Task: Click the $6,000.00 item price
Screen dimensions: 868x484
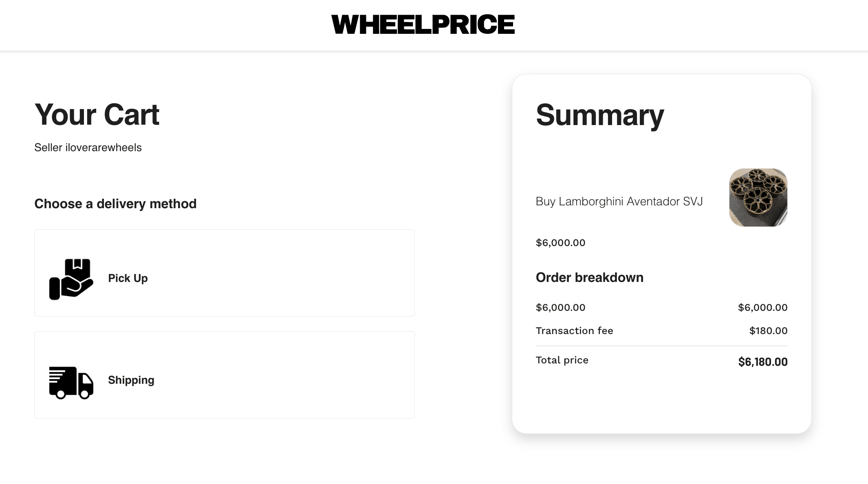Action: coord(560,242)
